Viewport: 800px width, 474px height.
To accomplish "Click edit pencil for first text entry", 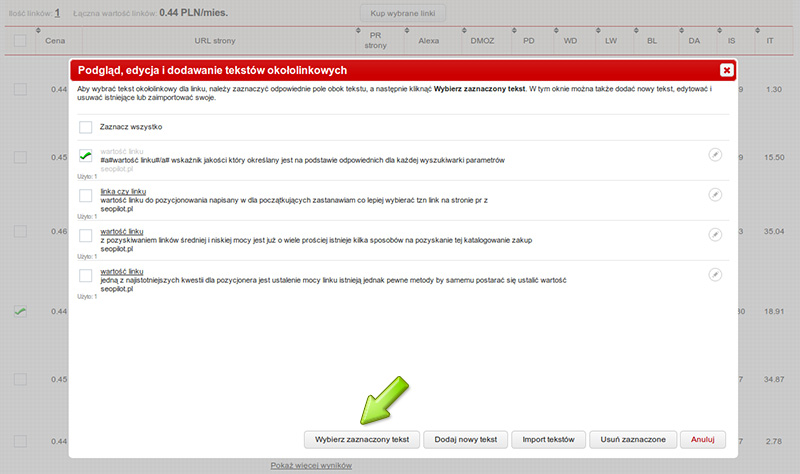I will click(714, 155).
